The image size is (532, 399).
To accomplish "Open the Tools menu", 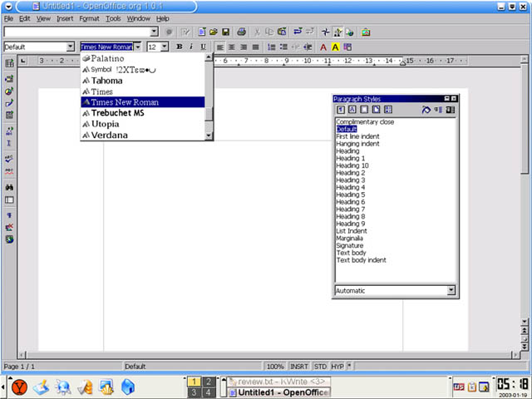I will point(113,18).
